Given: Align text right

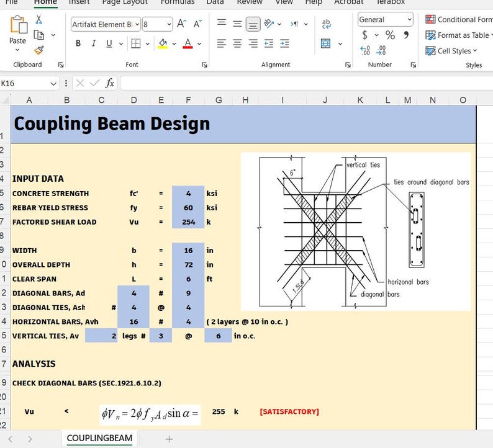Looking at the screenshot, I should click(253, 43).
